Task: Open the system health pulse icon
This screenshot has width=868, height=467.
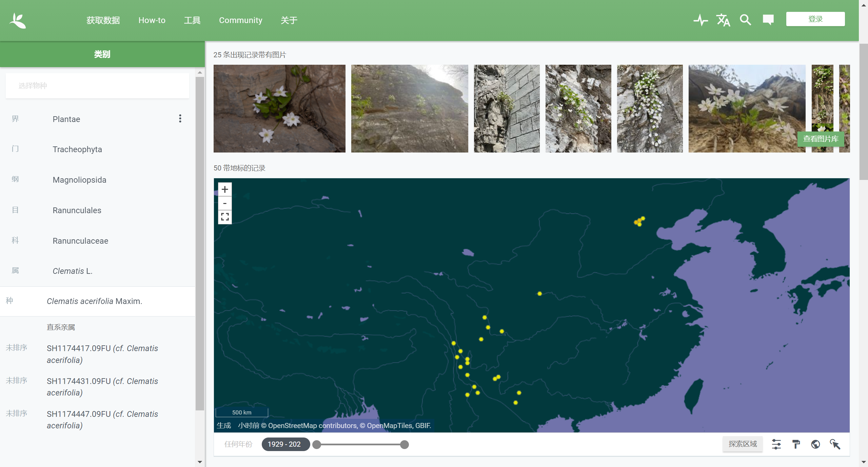Action: coord(700,20)
